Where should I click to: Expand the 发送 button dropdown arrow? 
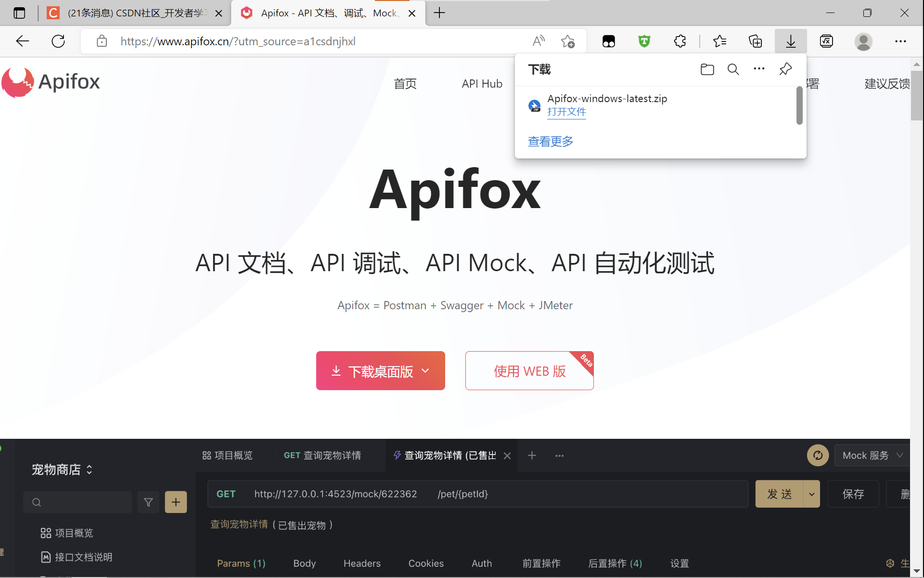(811, 494)
